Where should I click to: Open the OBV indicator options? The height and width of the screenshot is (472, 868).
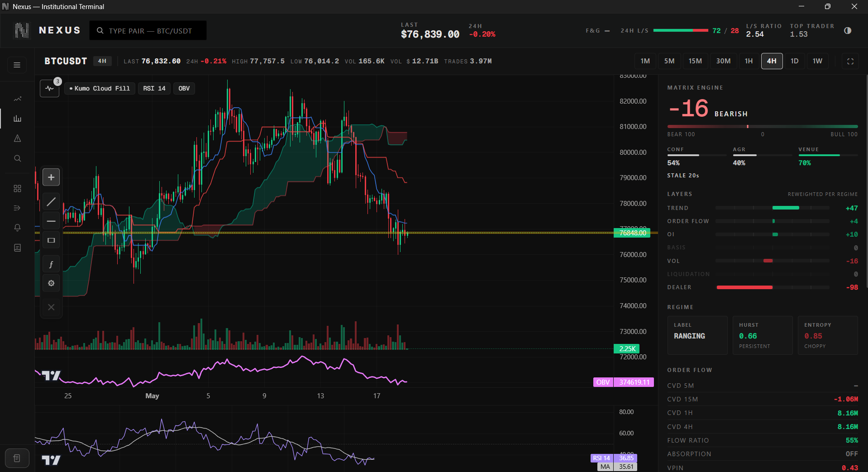[x=184, y=88]
